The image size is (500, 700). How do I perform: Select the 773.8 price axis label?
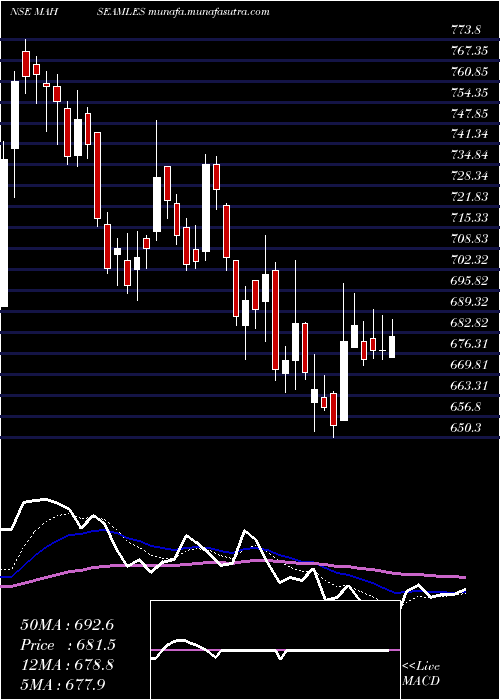tap(466, 30)
